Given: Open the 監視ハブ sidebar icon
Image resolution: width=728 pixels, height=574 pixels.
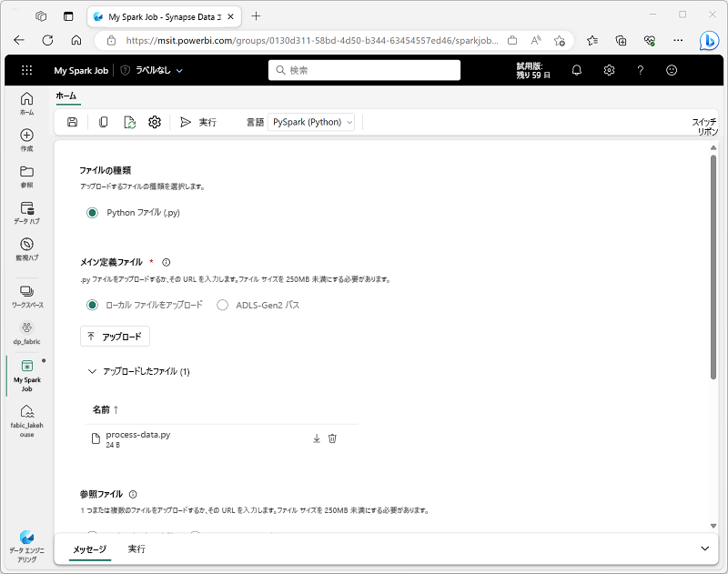Looking at the screenshot, I should coord(25,243).
